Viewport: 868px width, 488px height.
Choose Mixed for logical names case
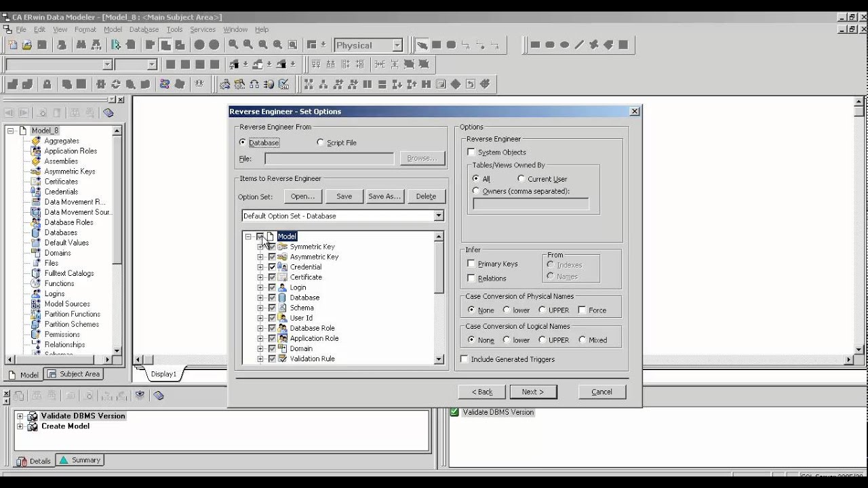coord(582,340)
